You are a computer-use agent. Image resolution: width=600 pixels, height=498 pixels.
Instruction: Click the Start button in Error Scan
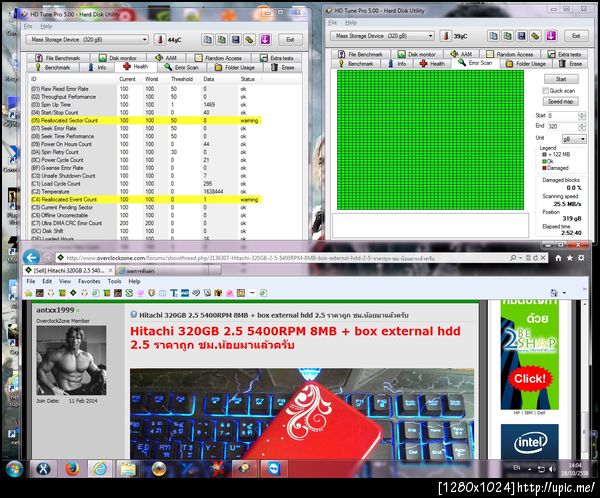click(561, 79)
